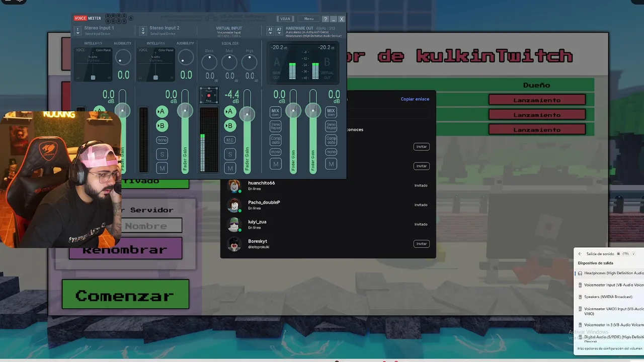Click the Hardware Out A fader gain handle

[293, 111]
